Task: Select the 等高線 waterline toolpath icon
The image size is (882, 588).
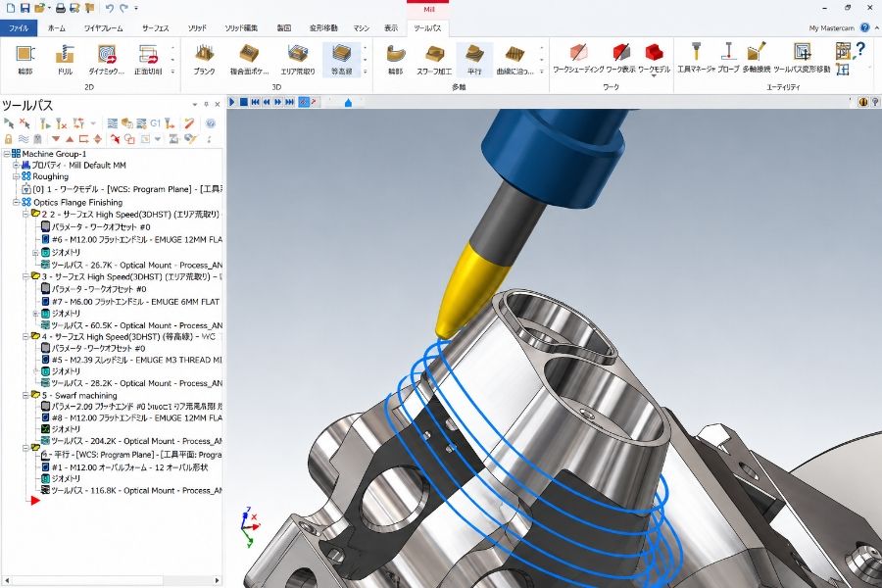Action: click(x=341, y=59)
